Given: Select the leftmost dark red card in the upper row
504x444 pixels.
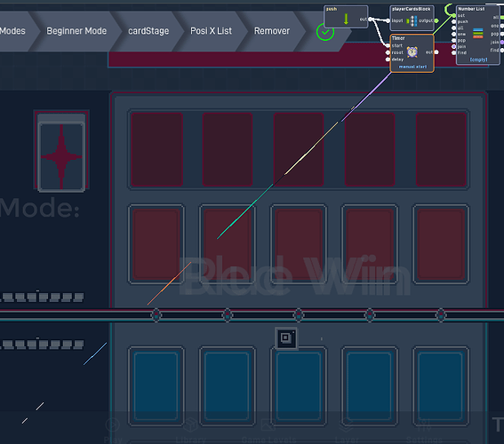Looking at the screenshot, I should point(156,149).
